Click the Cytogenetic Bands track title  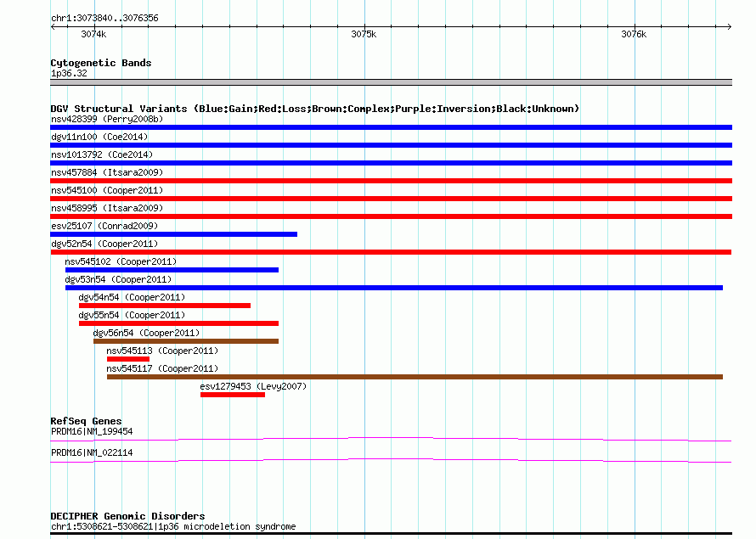(x=101, y=63)
